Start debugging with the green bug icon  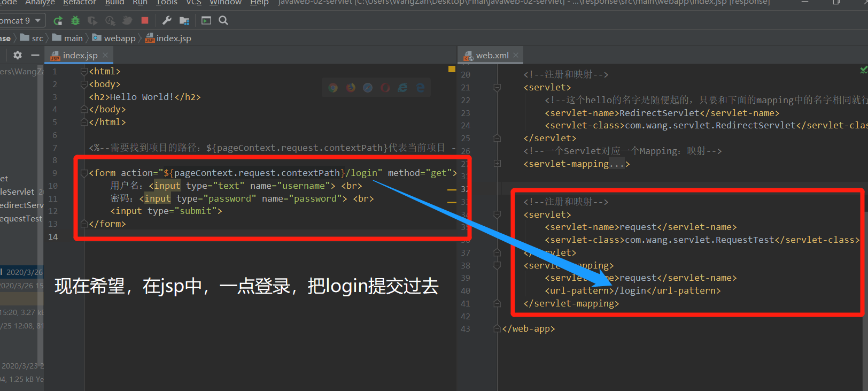[x=75, y=21]
